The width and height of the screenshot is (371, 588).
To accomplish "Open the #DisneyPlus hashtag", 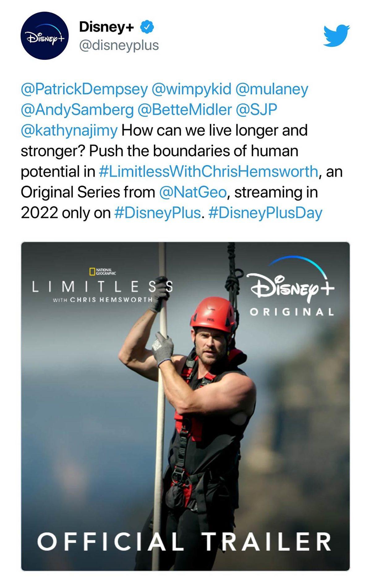I will tap(157, 213).
